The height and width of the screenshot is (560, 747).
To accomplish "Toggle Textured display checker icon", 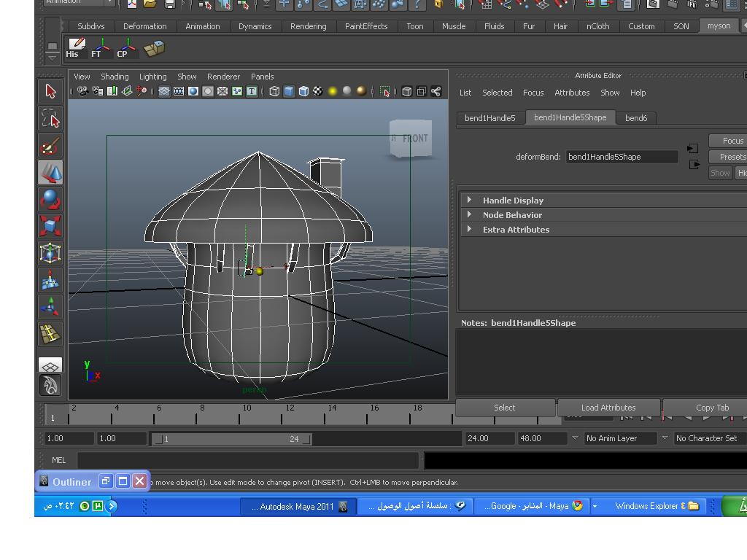I will coord(318,91).
